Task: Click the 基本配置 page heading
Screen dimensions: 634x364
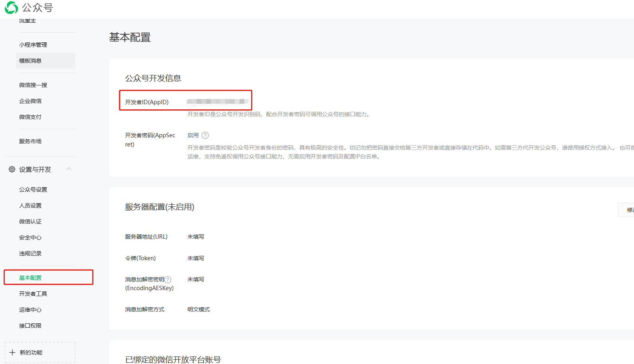Action: click(130, 37)
